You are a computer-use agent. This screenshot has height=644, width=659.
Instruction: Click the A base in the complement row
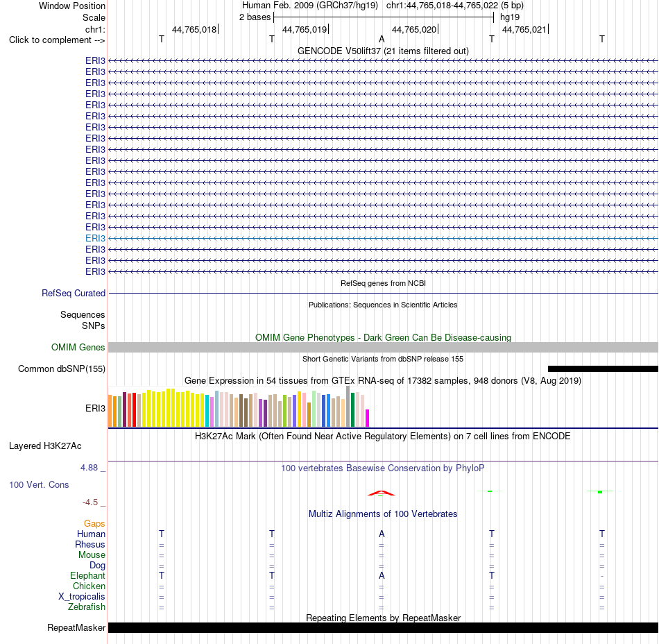[382, 39]
